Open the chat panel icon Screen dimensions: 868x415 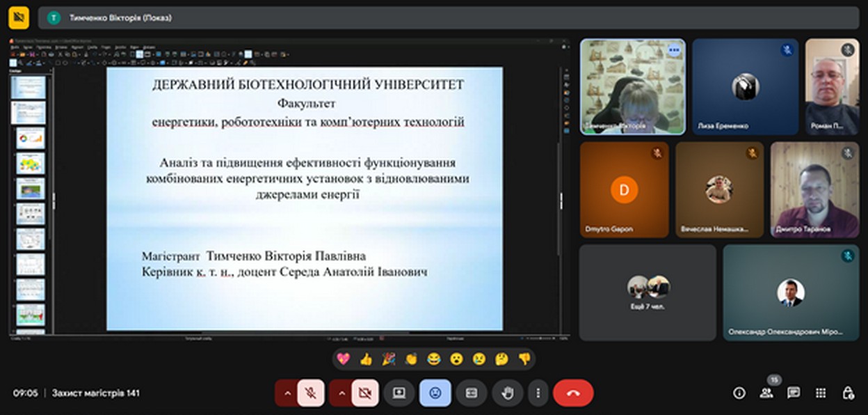pyautogui.click(x=794, y=393)
